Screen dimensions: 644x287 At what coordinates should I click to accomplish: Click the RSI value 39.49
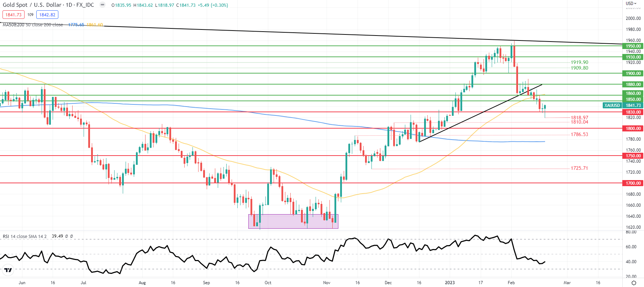coord(57,236)
